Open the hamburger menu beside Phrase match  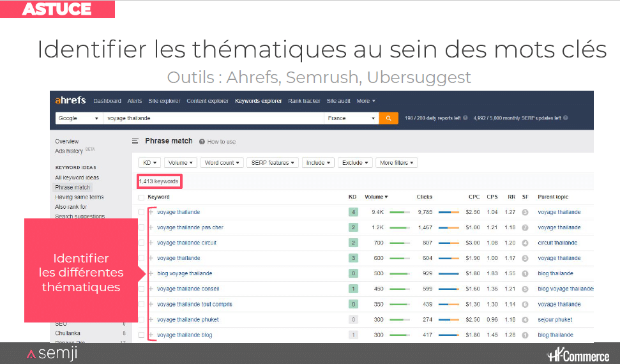point(135,141)
